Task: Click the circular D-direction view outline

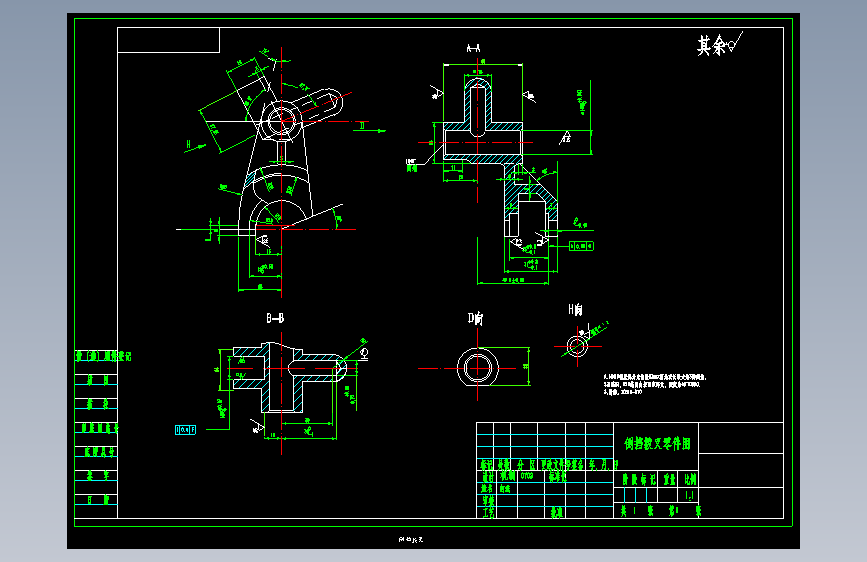Action: [477, 368]
